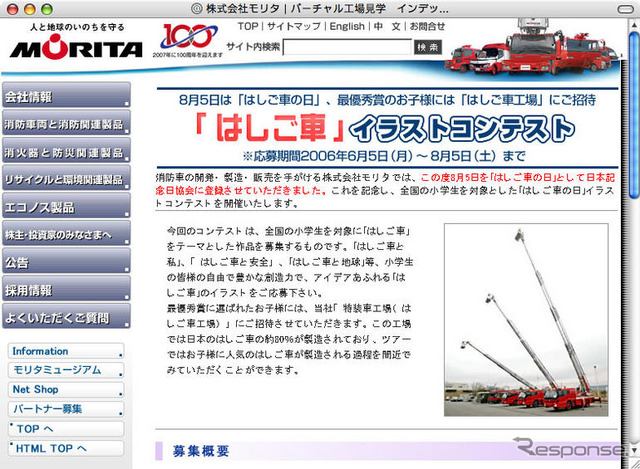Click the ladder trucks photo

point(526,320)
